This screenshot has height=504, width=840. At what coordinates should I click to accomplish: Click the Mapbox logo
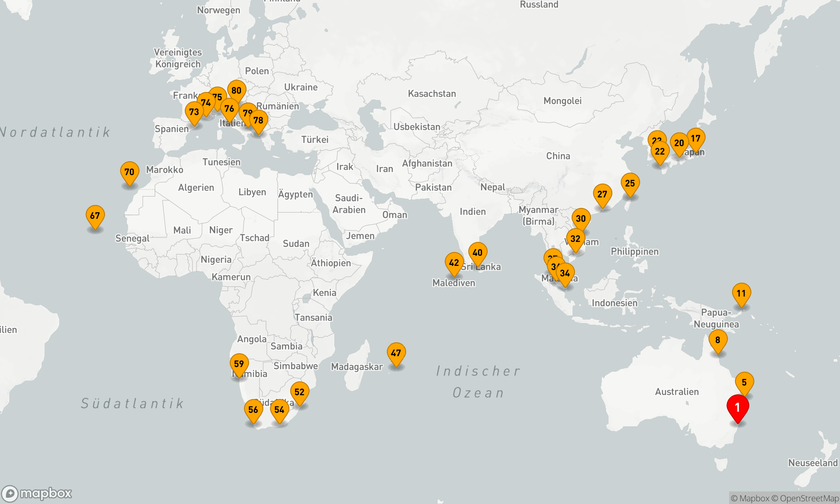click(37, 493)
